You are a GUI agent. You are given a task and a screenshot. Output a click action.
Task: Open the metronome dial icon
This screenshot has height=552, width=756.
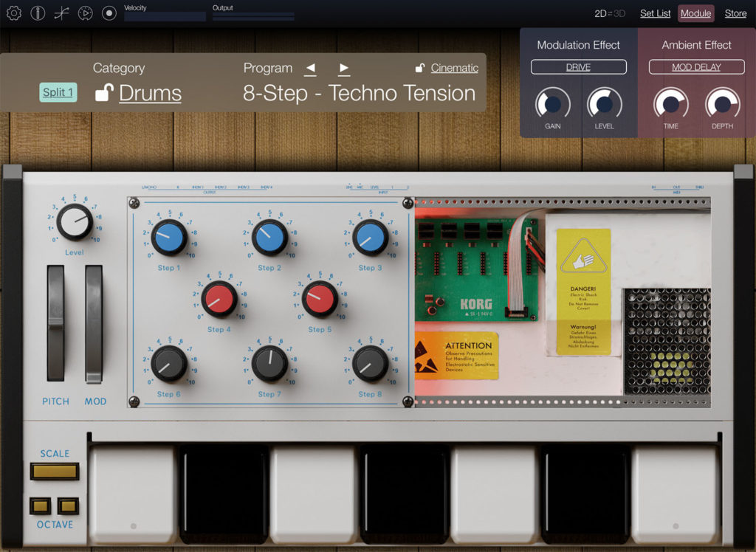coord(86,13)
